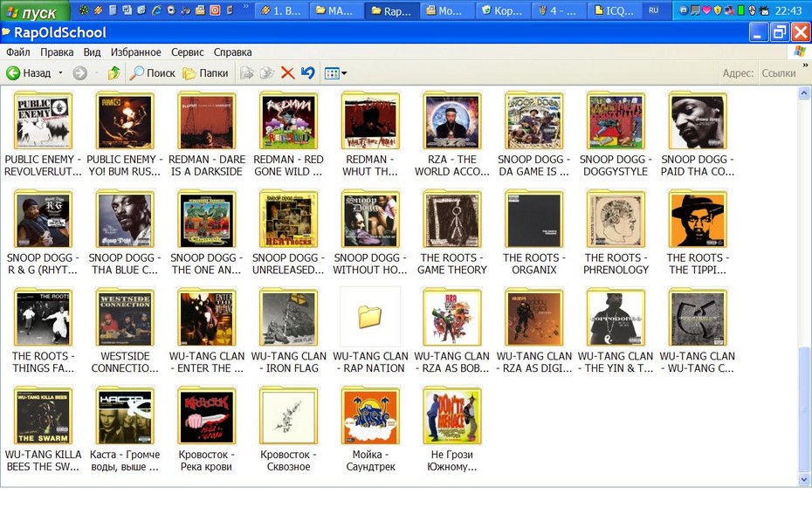Open the Избранное menu
Screen dimensions: 812x528
(x=135, y=51)
